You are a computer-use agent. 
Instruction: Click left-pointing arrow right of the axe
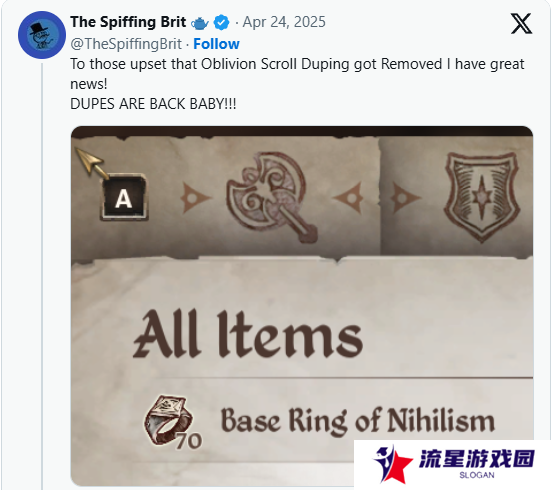348,197
